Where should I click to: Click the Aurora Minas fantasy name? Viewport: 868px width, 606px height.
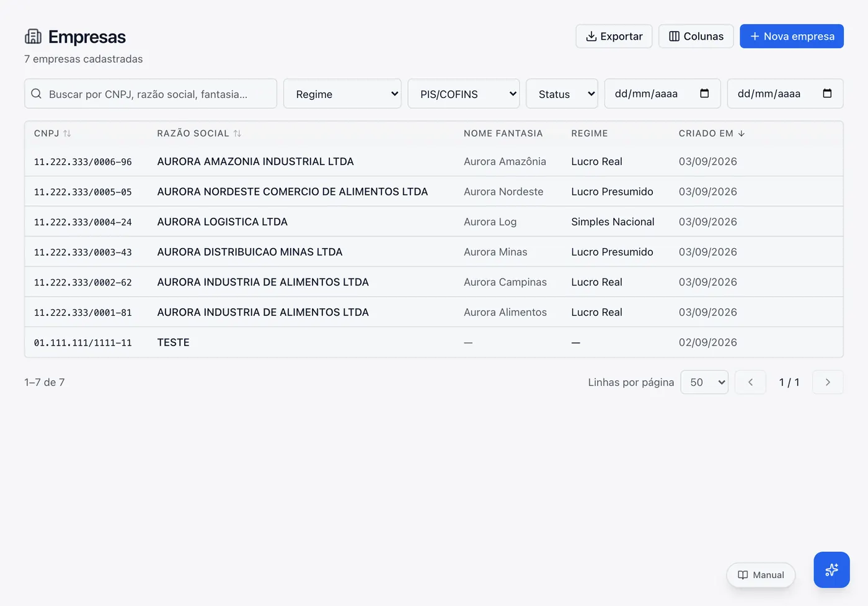pos(495,252)
